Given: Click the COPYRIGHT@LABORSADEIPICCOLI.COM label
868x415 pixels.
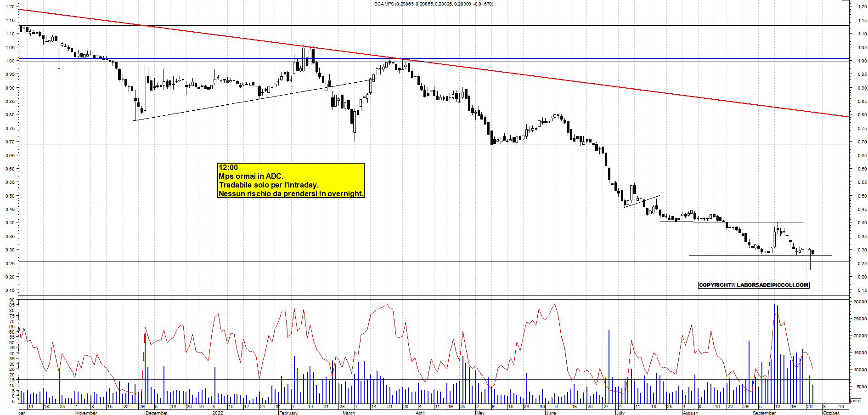Looking at the screenshot, I should [754, 285].
